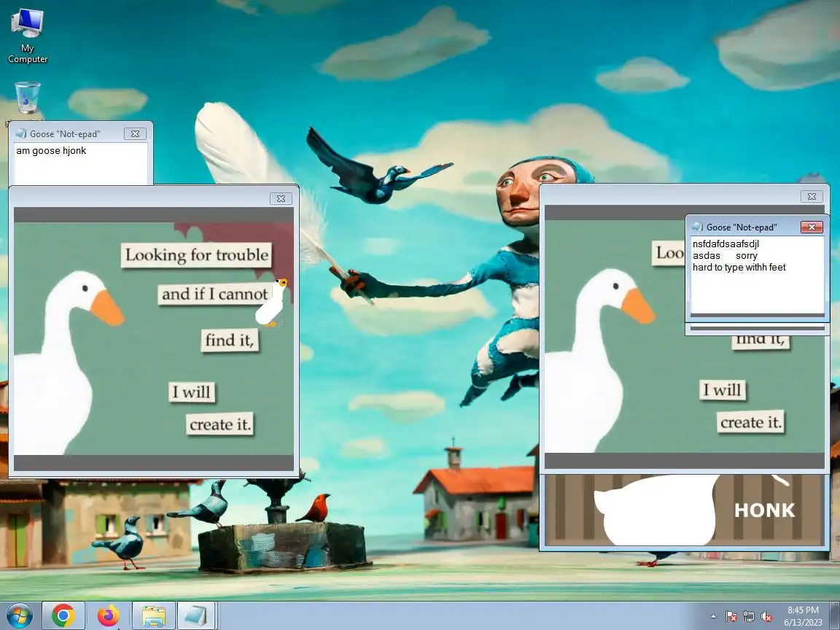Open the network tray icon
This screenshot has height=630, width=840.
point(749,617)
